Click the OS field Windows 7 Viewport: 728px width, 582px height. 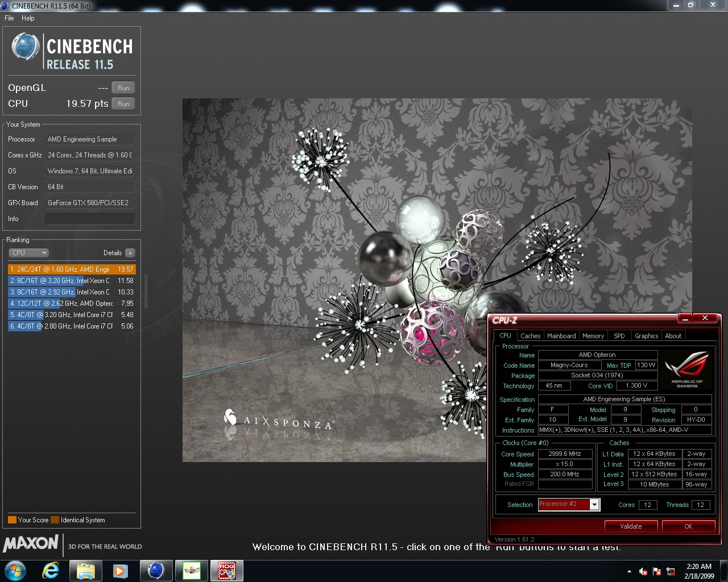point(90,171)
